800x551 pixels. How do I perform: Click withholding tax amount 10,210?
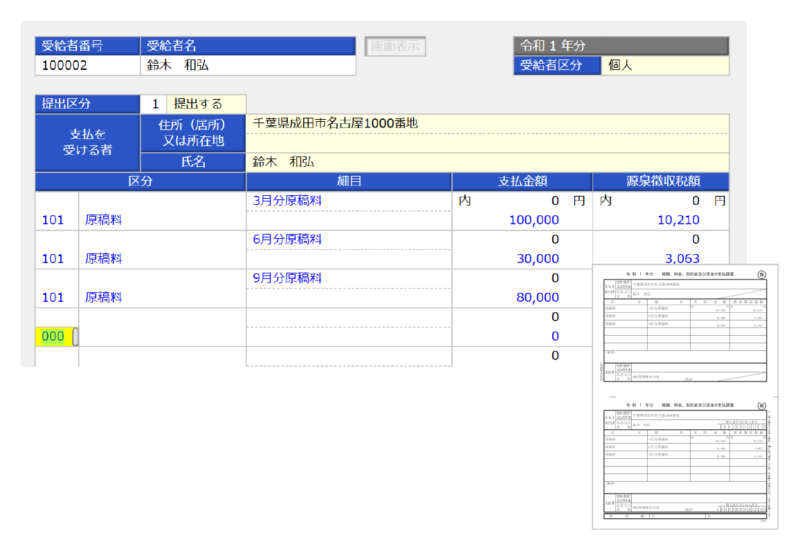click(x=678, y=220)
